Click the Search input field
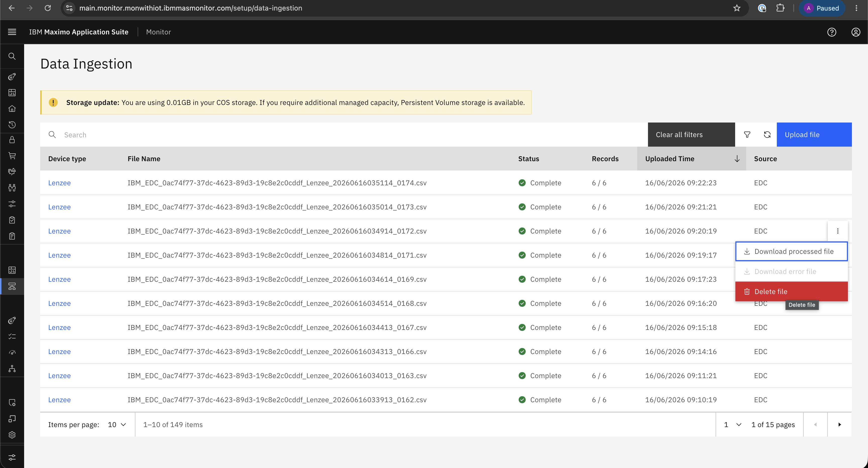The width and height of the screenshot is (868, 468). (344, 135)
